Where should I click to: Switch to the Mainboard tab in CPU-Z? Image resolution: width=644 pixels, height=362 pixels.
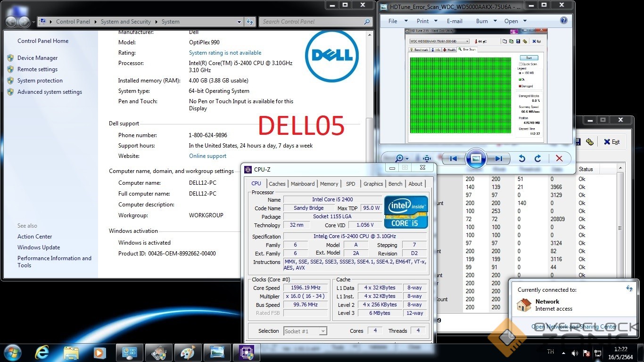coord(303,184)
